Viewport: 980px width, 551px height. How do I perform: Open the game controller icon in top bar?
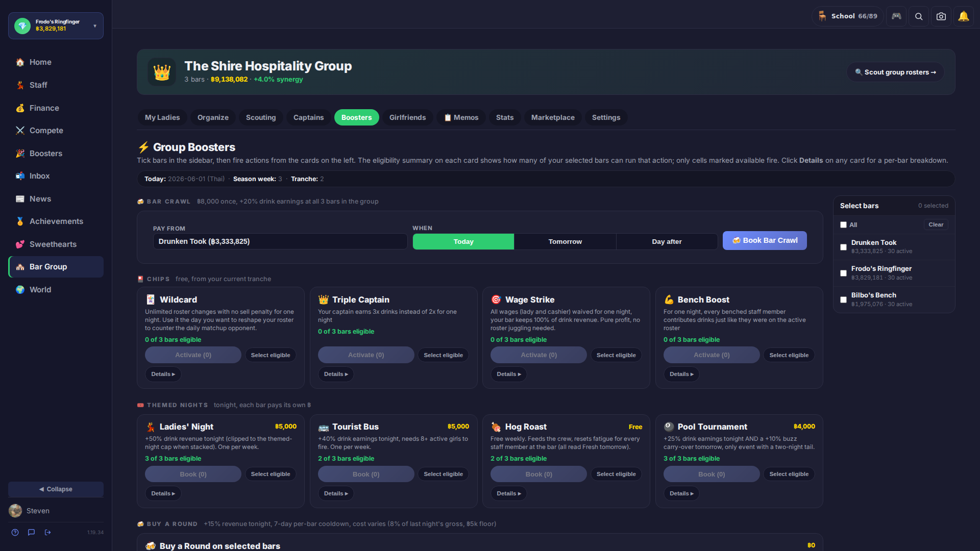[896, 16]
